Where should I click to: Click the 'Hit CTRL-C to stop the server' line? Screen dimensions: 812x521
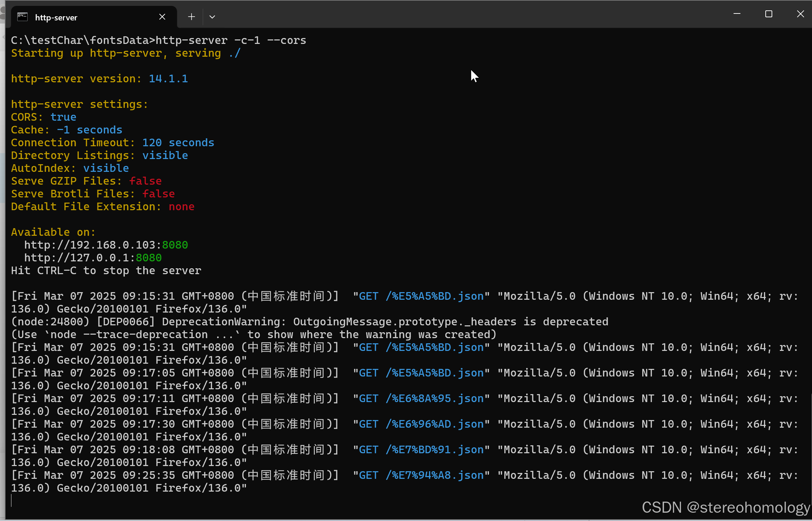point(106,271)
